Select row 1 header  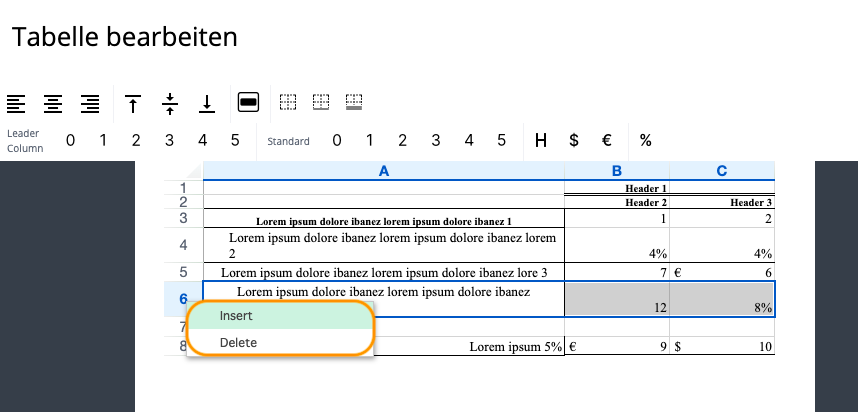pos(183,188)
